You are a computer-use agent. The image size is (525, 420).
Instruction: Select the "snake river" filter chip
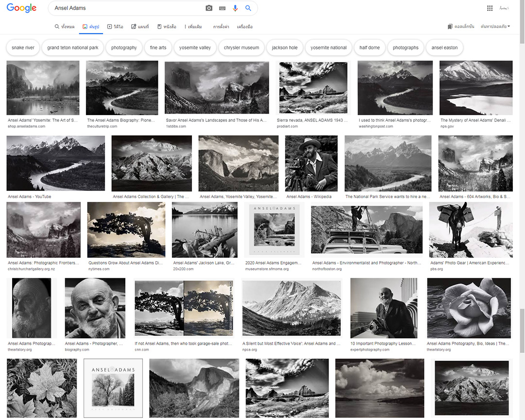click(23, 48)
